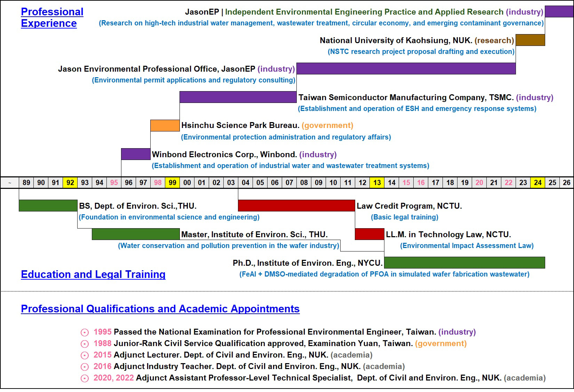Viewport: 574px width, 392px height.
Task: Click 'Establishment and operation of ESH' description
Action: click(417, 109)
